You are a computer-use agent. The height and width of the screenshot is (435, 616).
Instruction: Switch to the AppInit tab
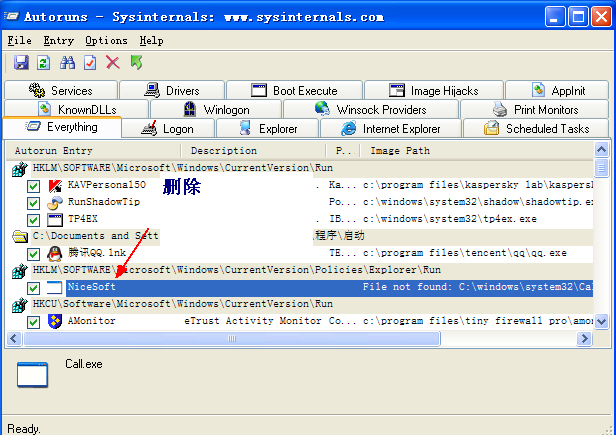point(557,90)
